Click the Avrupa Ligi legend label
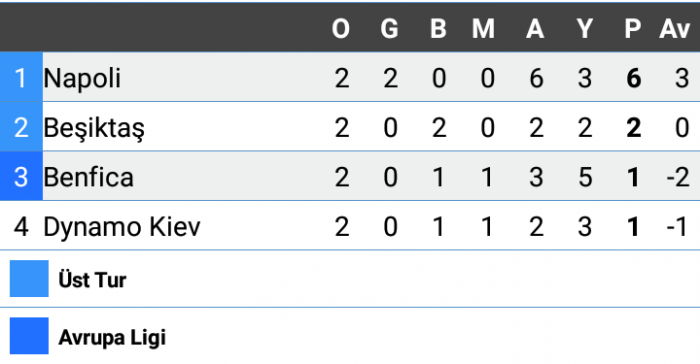The width and height of the screenshot is (700, 364). (112, 338)
